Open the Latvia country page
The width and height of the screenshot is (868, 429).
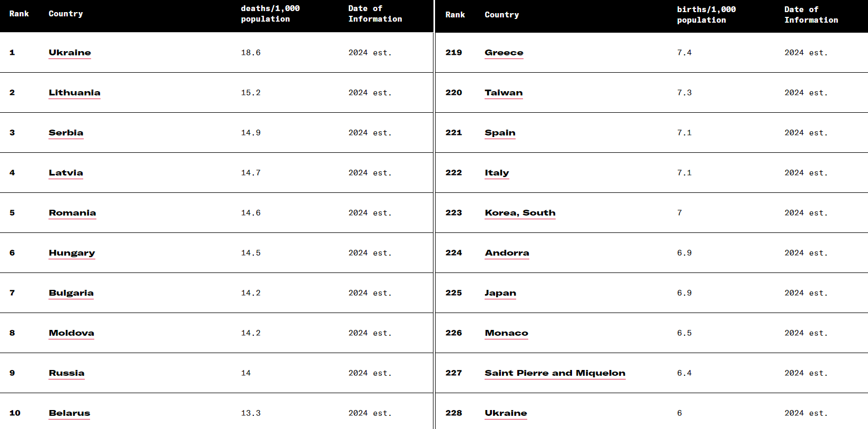point(66,173)
